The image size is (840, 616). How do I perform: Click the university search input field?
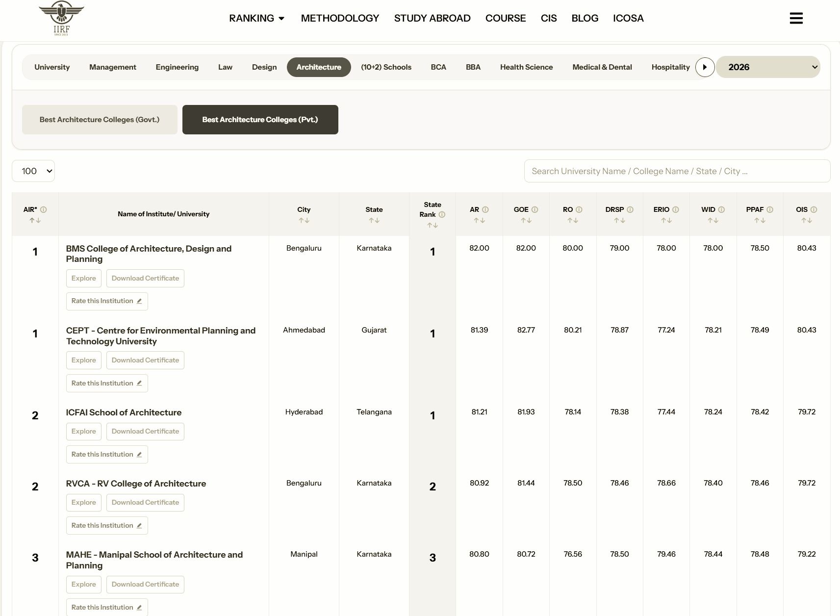677,171
